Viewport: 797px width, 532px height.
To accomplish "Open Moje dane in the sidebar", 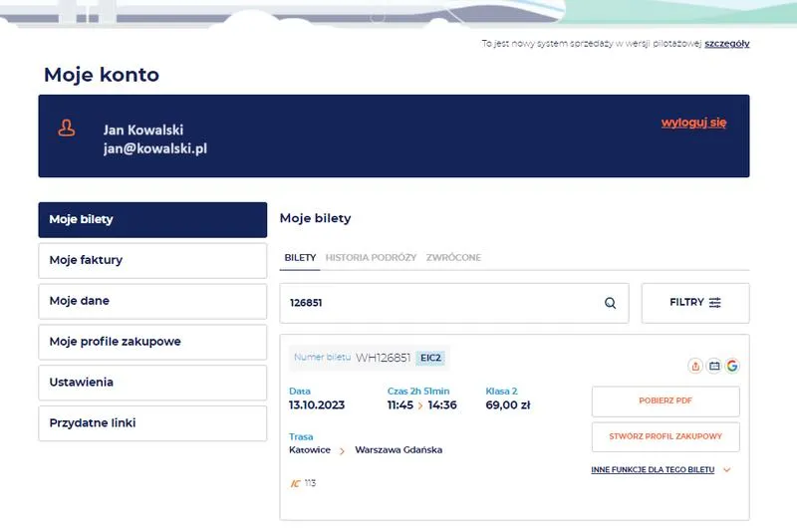I will pos(152,301).
